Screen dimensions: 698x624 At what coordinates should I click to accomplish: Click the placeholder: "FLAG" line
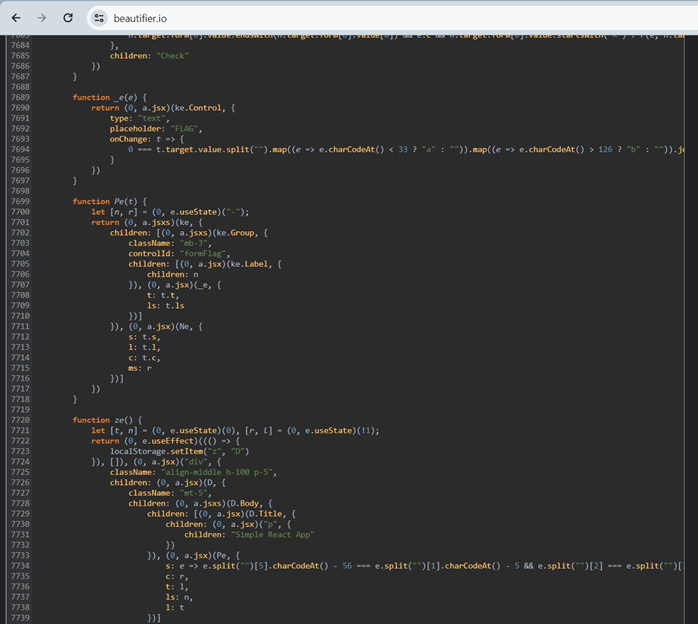point(156,129)
